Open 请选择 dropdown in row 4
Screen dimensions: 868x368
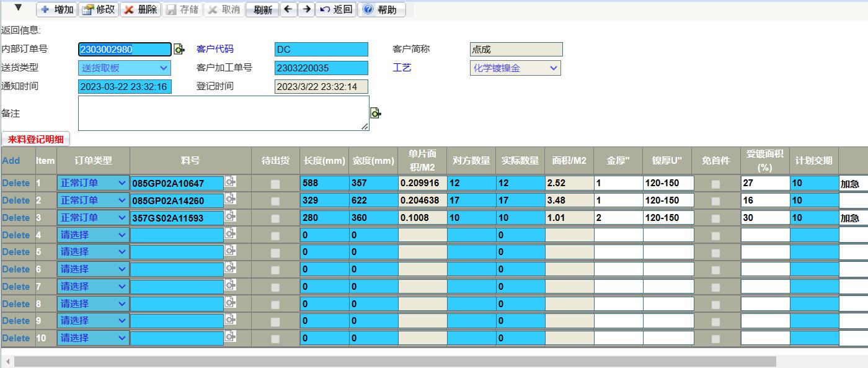click(93, 235)
